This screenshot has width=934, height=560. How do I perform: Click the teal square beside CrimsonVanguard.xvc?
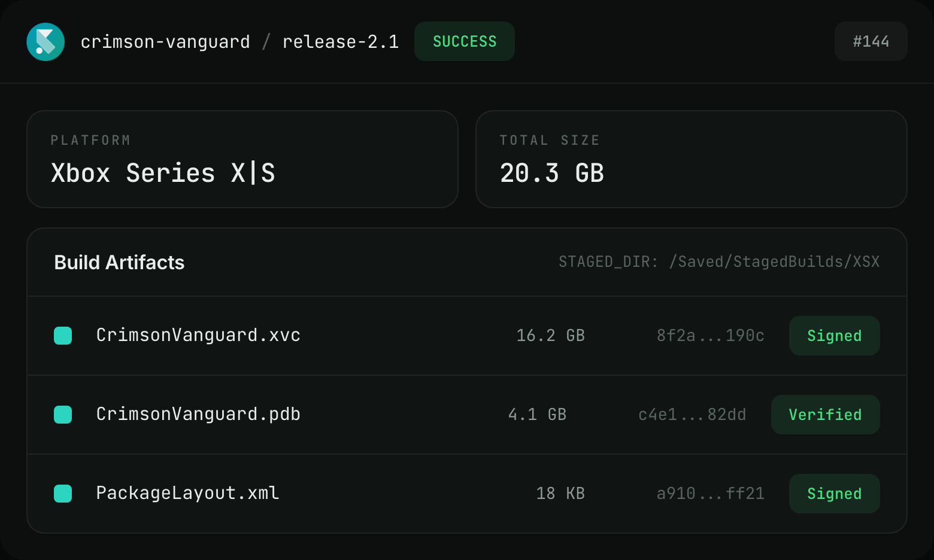tap(63, 336)
